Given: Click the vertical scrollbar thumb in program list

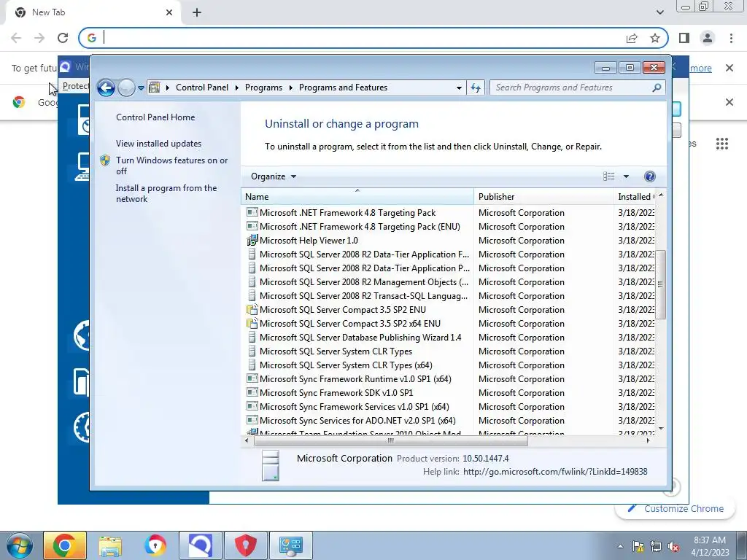Looking at the screenshot, I should click(x=660, y=284).
